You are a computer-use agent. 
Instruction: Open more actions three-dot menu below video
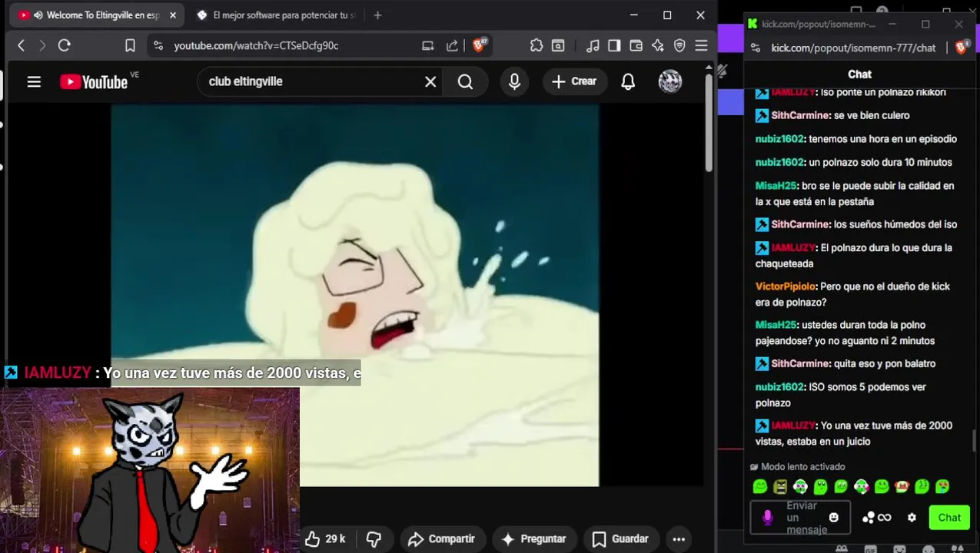point(679,539)
